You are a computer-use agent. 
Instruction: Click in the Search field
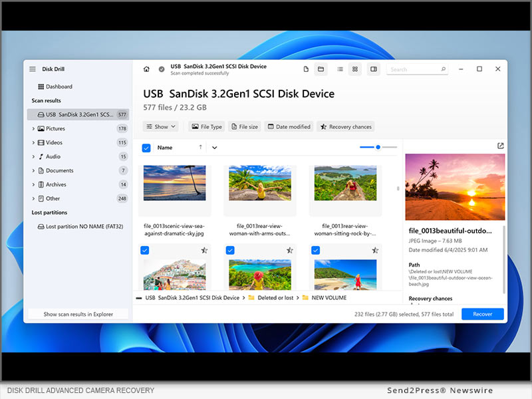[414, 69]
